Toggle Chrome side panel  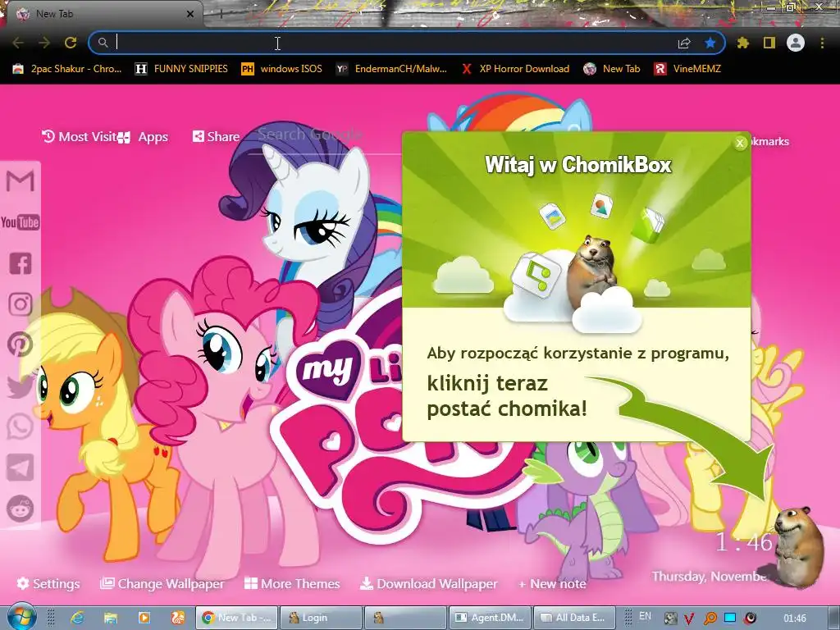(x=769, y=43)
